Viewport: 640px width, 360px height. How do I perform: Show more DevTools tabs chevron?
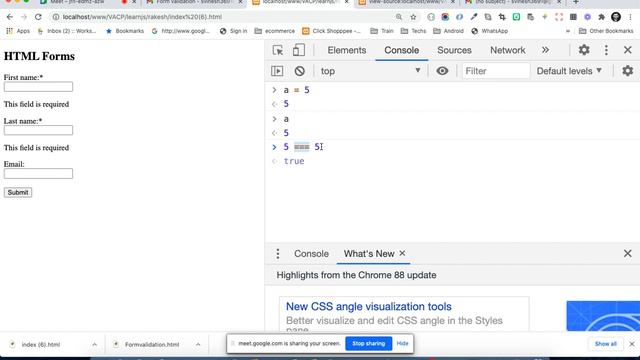point(545,50)
